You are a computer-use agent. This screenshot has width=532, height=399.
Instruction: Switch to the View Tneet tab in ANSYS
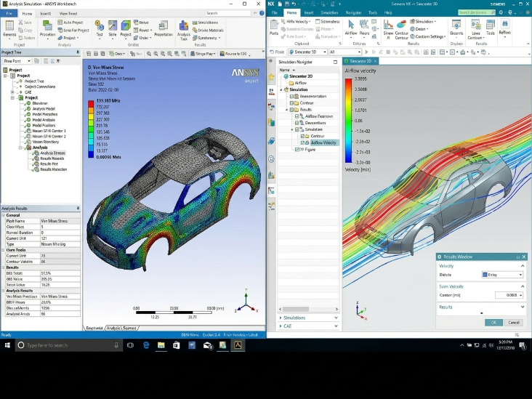(68, 14)
